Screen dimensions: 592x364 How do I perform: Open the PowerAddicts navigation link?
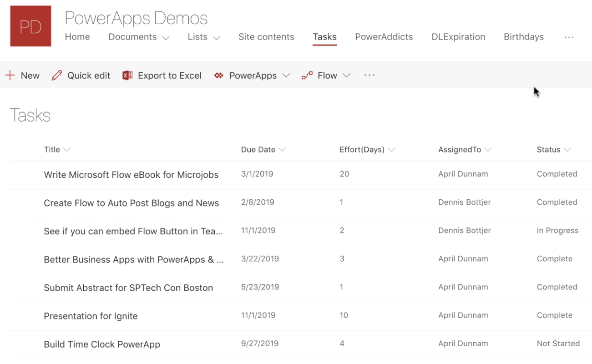384,37
